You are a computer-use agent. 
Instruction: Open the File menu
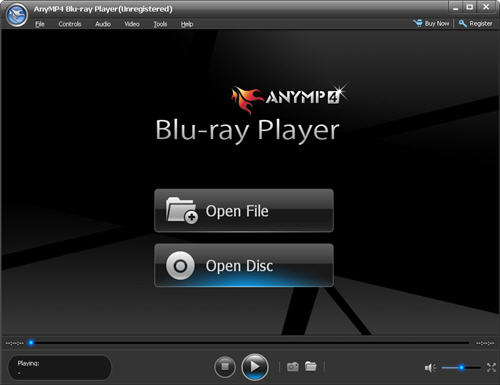(40, 24)
